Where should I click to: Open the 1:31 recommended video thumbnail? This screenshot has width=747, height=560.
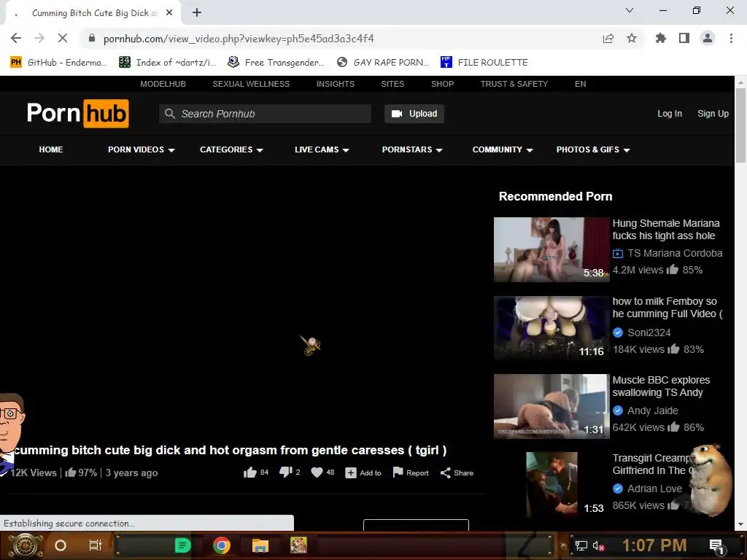(551, 406)
